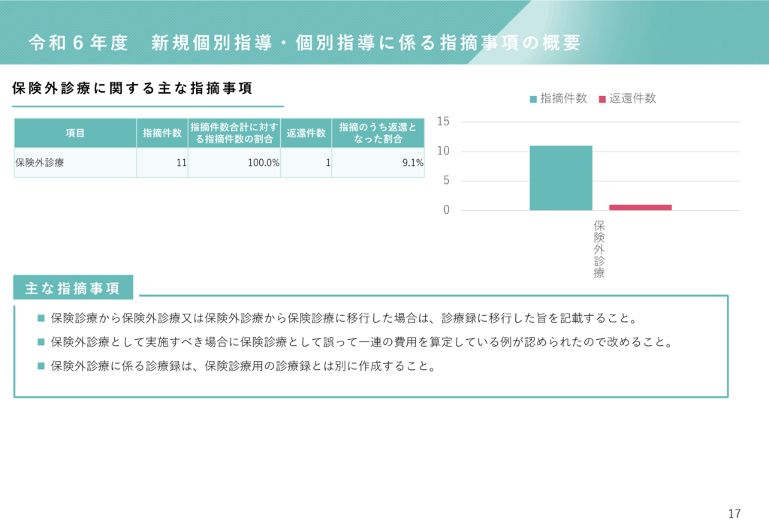This screenshot has width=769, height=532.
Task: Click the 指摘件数 legend label
Action: [563, 98]
